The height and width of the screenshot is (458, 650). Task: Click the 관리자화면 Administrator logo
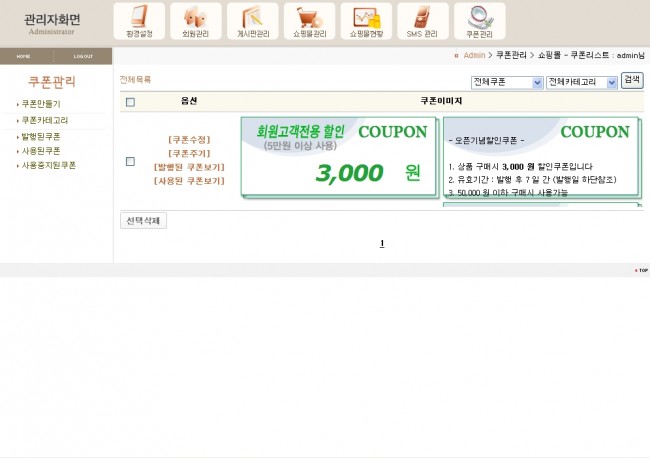pos(52,24)
